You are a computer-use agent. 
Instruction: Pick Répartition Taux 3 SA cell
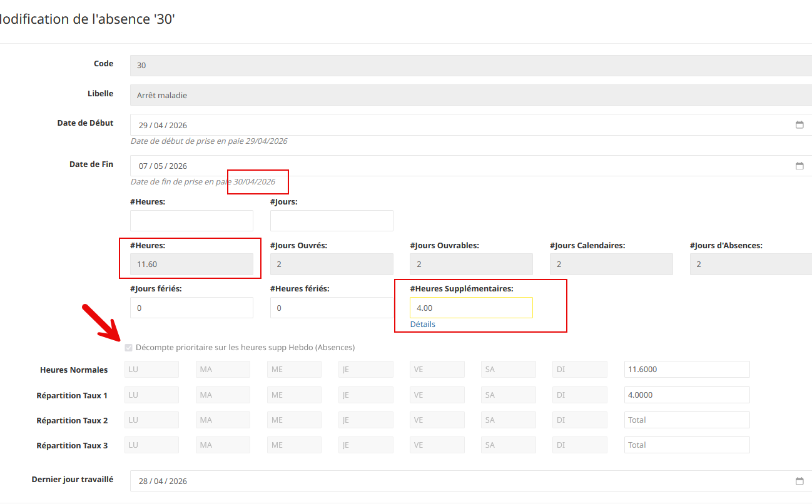509,445
